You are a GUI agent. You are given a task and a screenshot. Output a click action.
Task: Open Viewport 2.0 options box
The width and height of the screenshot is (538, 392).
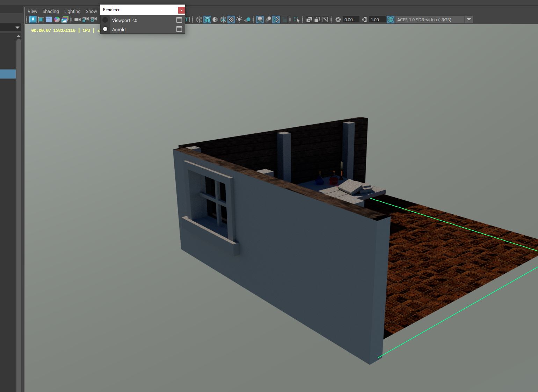point(179,20)
